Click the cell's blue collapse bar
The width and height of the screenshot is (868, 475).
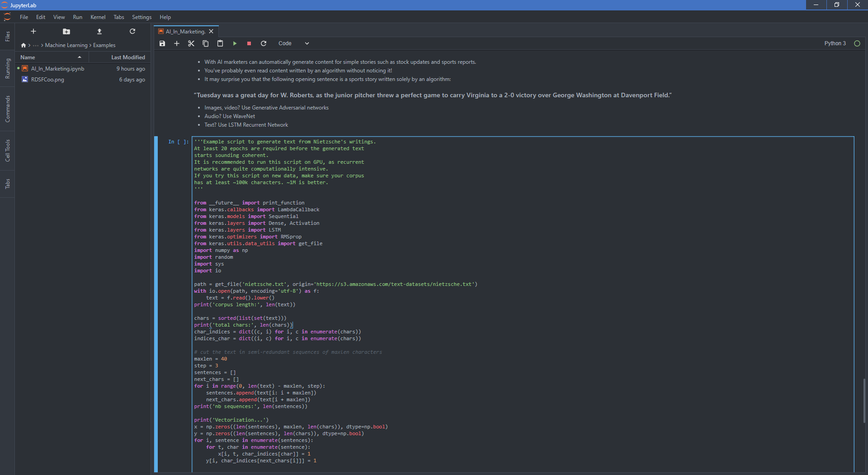point(156,304)
